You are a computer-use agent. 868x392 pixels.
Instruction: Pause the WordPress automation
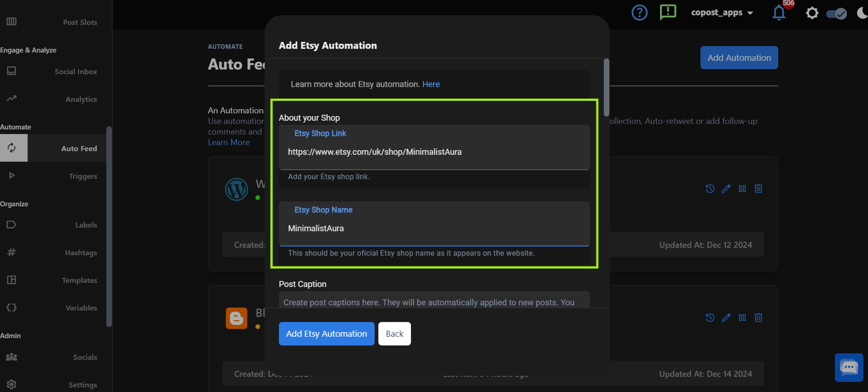(742, 188)
